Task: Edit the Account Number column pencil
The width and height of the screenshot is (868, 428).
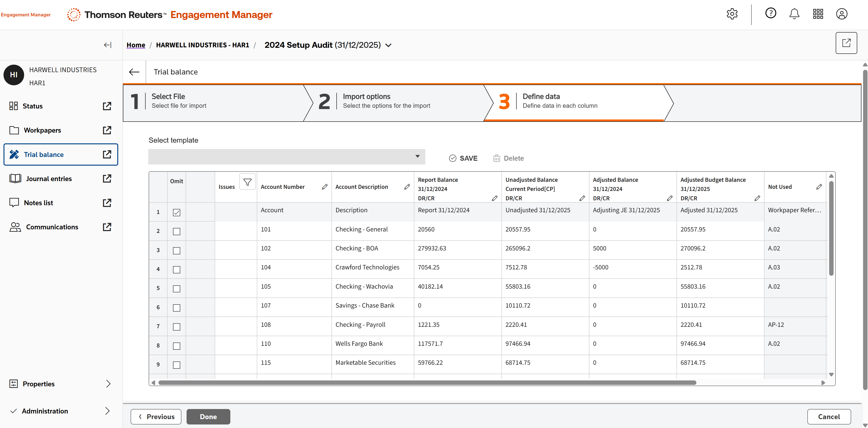Action: pos(324,186)
